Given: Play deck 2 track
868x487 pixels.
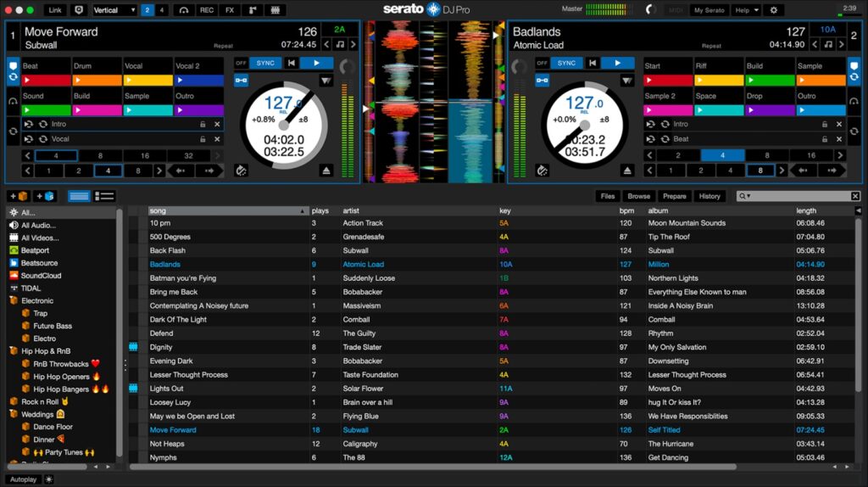Looking at the screenshot, I should [617, 63].
